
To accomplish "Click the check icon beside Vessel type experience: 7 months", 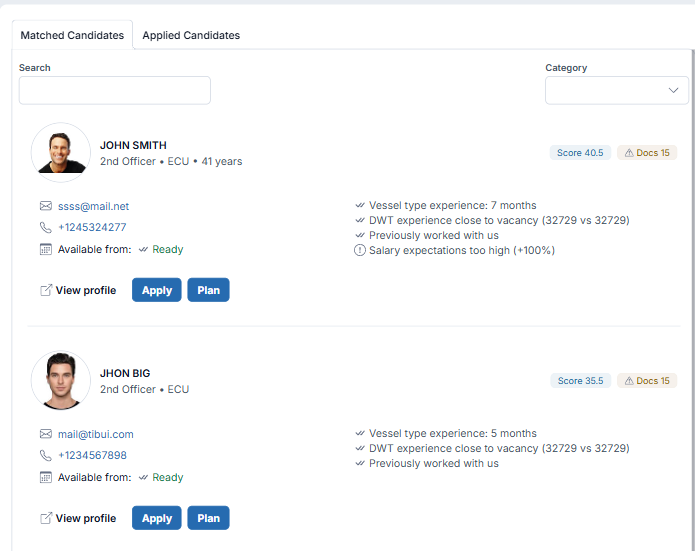I will [x=360, y=205].
